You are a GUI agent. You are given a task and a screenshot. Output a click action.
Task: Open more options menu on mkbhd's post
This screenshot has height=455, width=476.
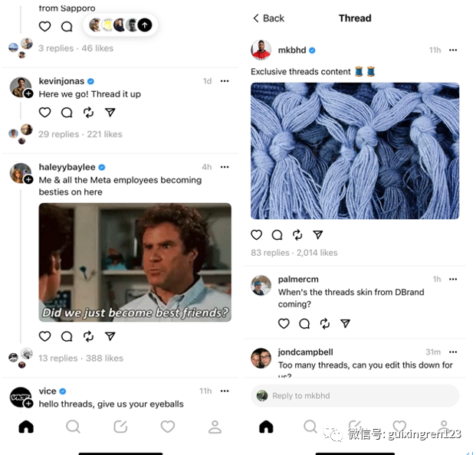(453, 50)
